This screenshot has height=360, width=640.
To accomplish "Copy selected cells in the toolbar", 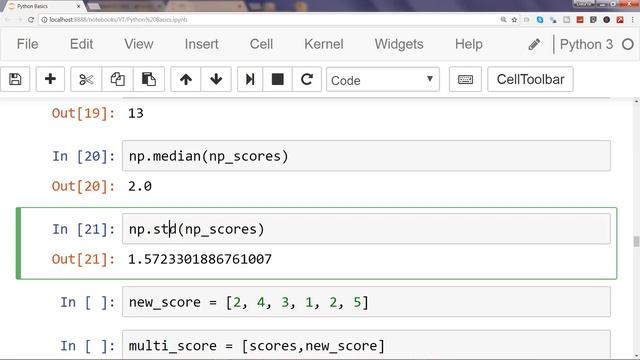I will click(x=118, y=79).
